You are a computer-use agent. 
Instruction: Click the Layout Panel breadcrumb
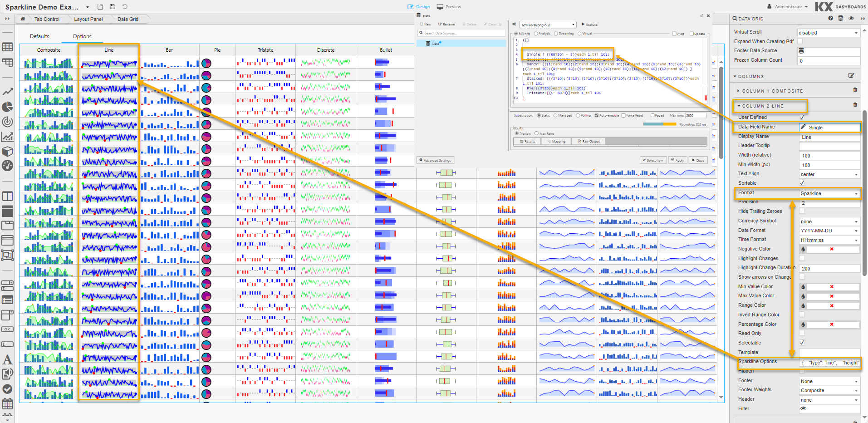(x=88, y=19)
